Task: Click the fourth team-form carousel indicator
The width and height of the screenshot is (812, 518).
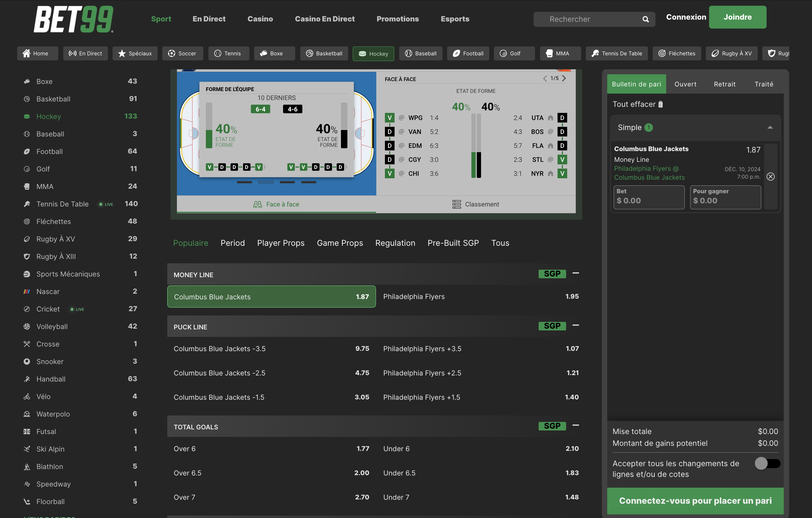Action: point(309,182)
